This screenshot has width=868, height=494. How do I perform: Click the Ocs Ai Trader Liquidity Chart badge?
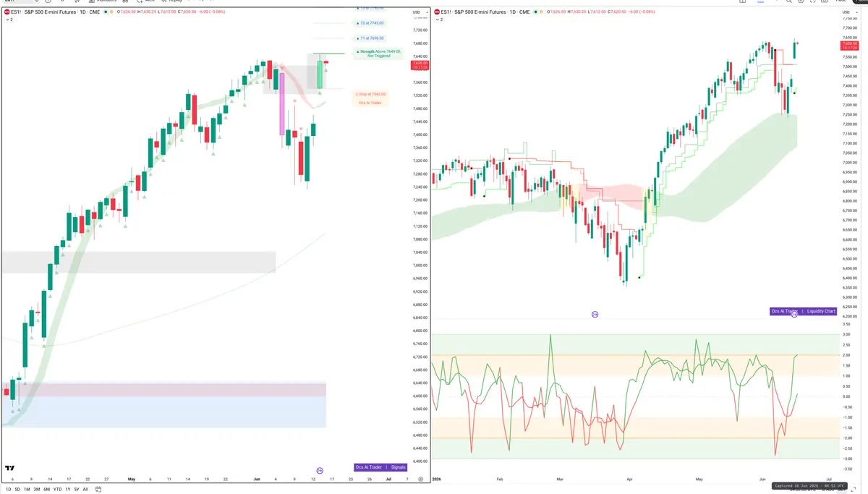(804, 311)
